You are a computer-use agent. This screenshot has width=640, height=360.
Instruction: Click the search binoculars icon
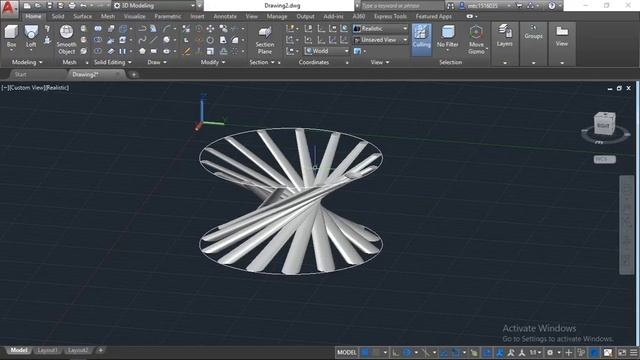[450, 6]
